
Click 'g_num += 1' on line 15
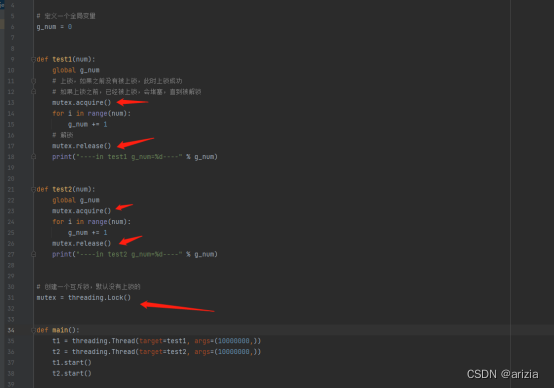point(88,124)
